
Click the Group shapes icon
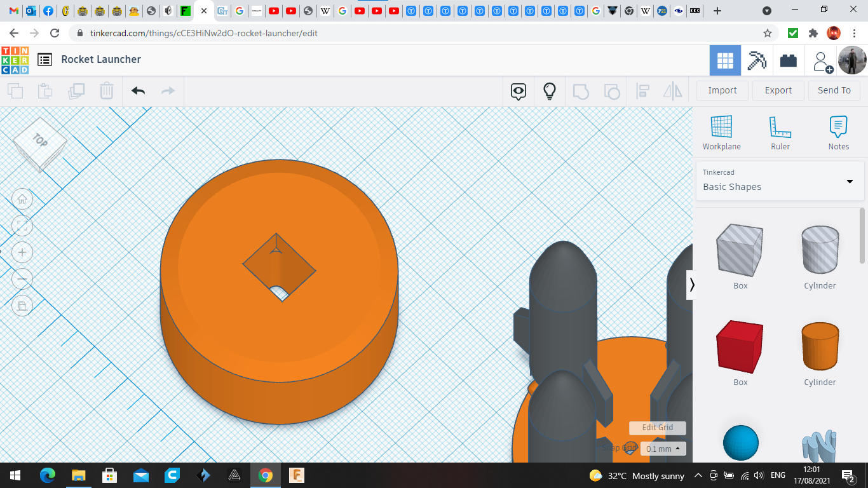[581, 91]
